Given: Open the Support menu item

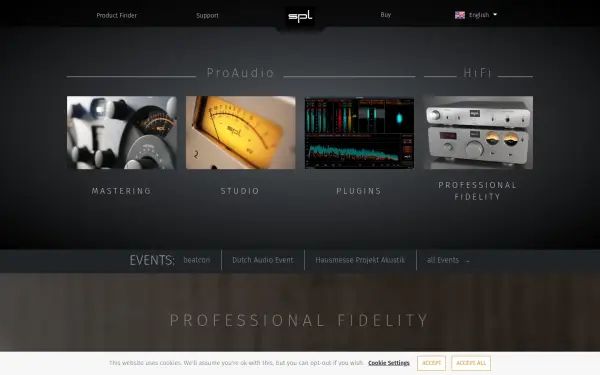Looking at the screenshot, I should pos(207,15).
